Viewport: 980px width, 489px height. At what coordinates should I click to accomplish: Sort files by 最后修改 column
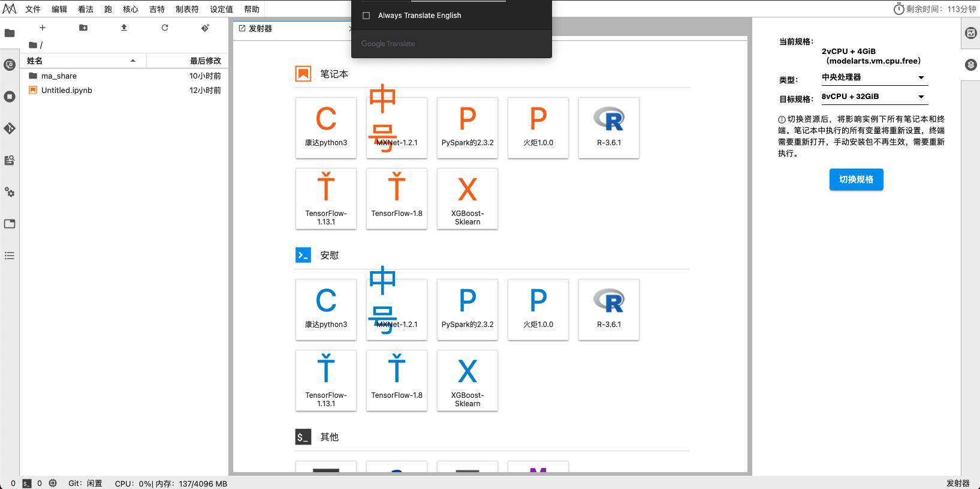(187, 61)
